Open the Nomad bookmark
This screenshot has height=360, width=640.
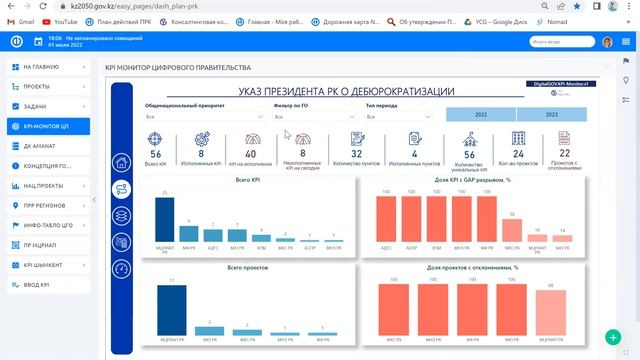[552, 22]
